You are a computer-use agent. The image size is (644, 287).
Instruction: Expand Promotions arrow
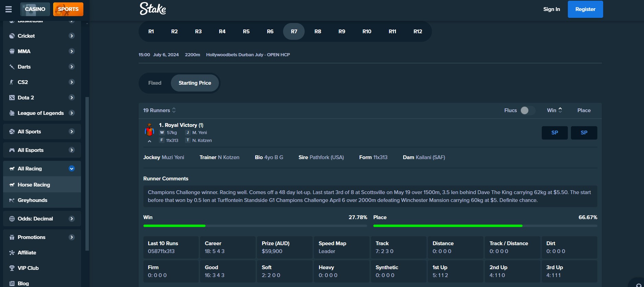point(72,237)
